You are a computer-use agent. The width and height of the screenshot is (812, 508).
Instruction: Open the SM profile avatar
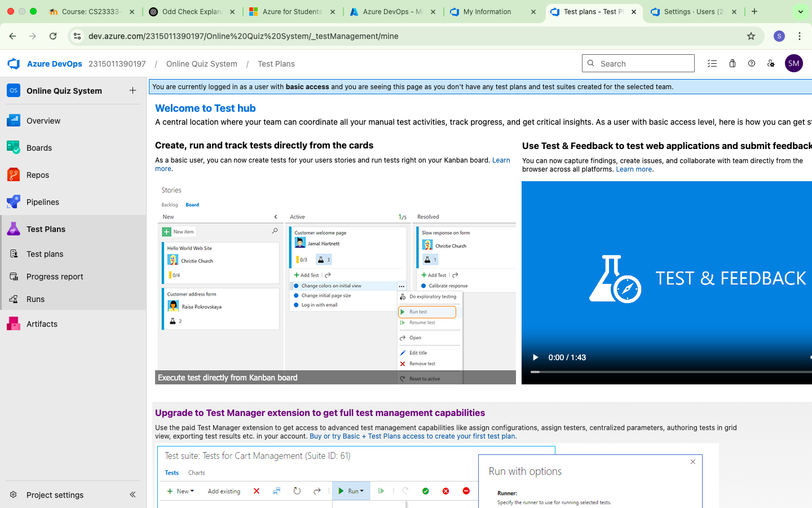coord(794,63)
